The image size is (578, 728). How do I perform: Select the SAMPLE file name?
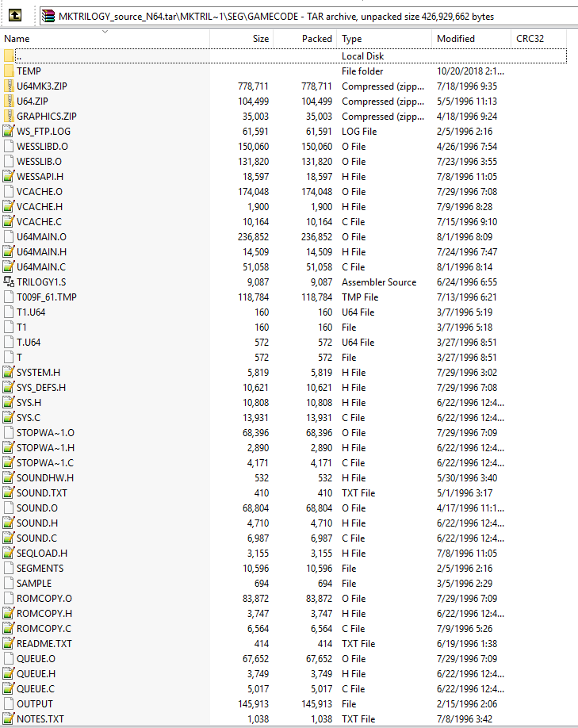click(x=34, y=583)
